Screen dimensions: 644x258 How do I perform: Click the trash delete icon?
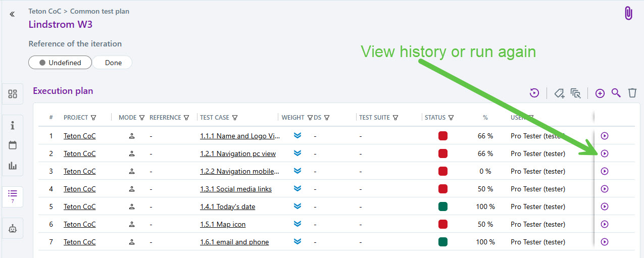632,93
